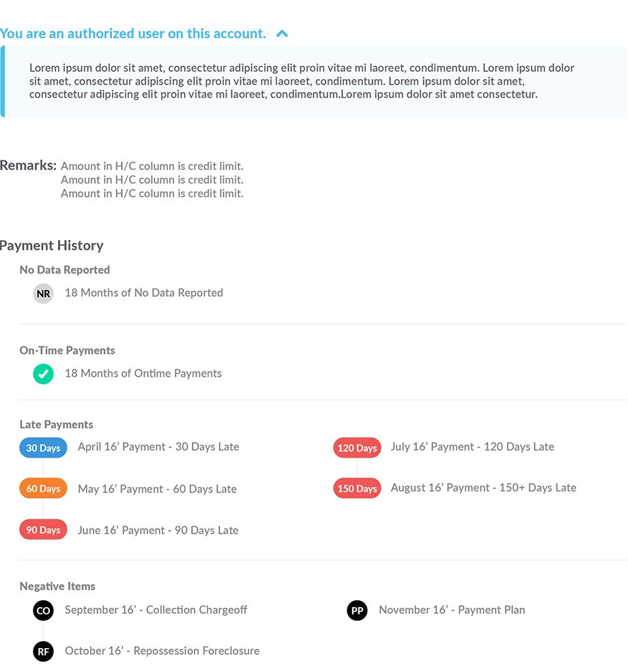This screenshot has width=628, height=672.
Task: Click 18 Months of Ontime Payments text
Action: (143, 373)
